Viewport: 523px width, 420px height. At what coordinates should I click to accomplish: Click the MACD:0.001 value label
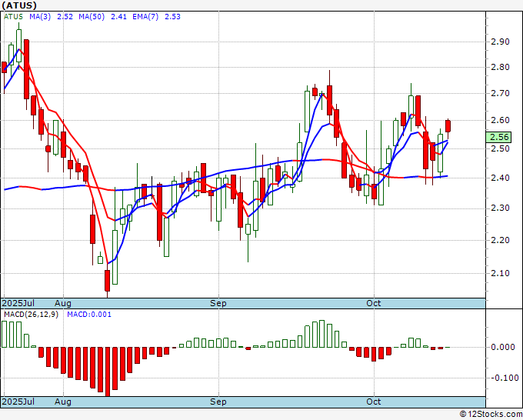pos(89,315)
